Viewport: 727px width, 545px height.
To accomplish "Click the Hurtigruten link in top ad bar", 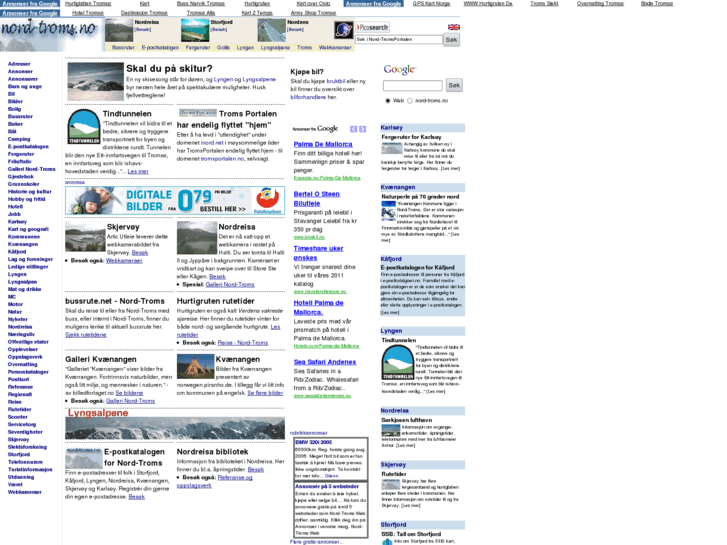I will click(x=257, y=4).
